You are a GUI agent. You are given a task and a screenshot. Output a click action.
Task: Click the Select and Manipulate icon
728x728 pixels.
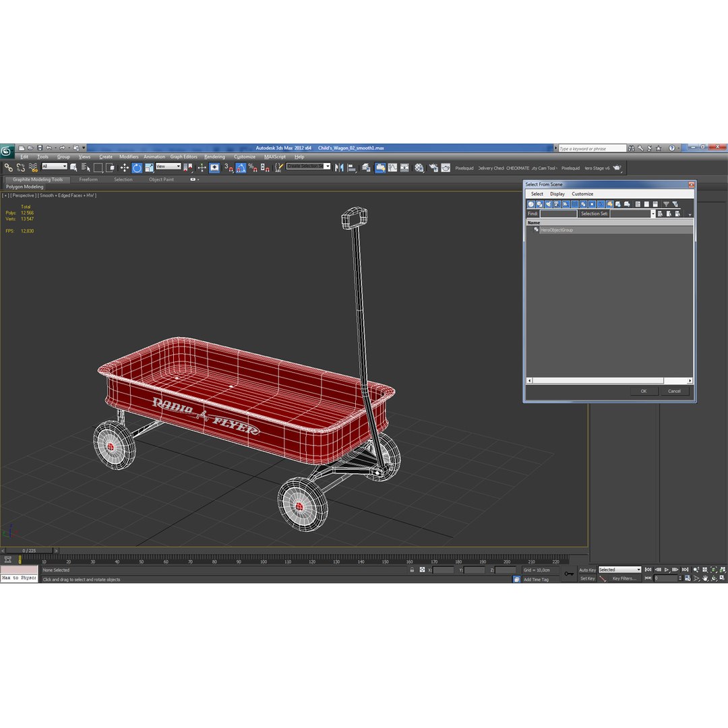(202, 168)
